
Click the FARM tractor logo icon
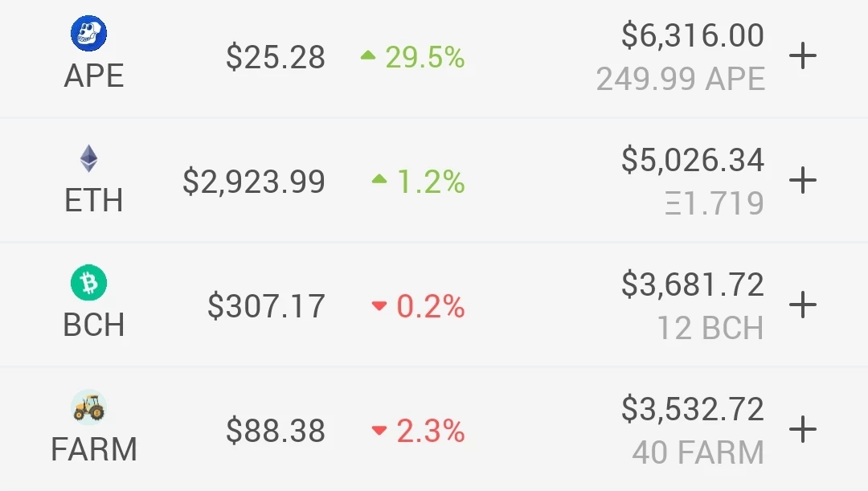88,407
